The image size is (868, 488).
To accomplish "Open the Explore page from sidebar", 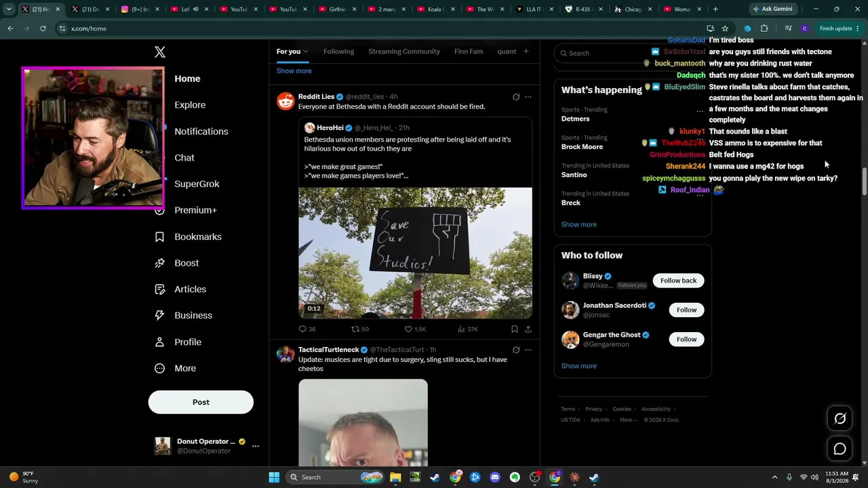I will coord(190,105).
